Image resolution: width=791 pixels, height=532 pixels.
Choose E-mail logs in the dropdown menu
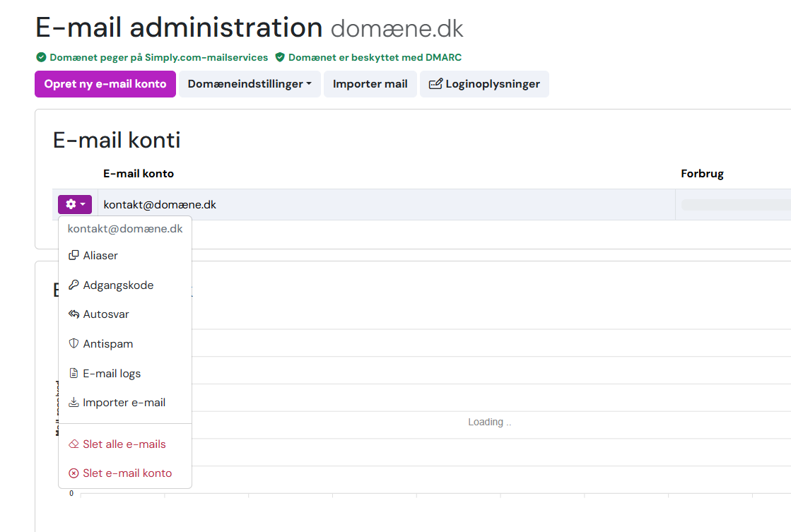pyautogui.click(x=112, y=374)
